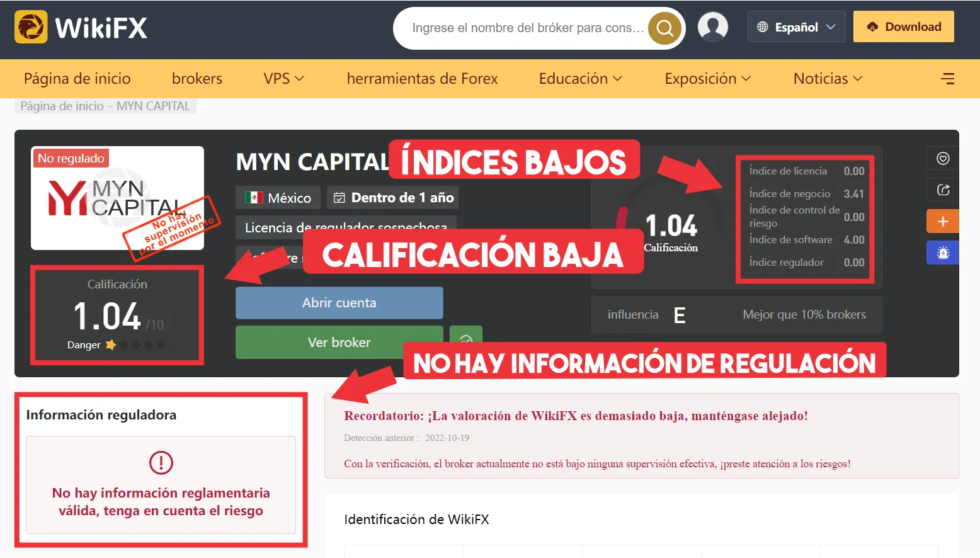Click the globe language icon

pos(763,27)
